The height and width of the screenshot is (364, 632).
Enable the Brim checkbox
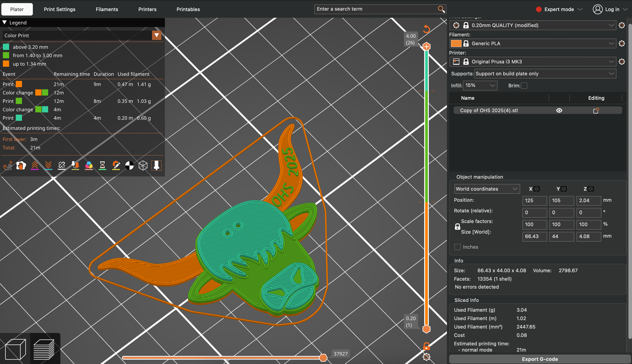(524, 86)
